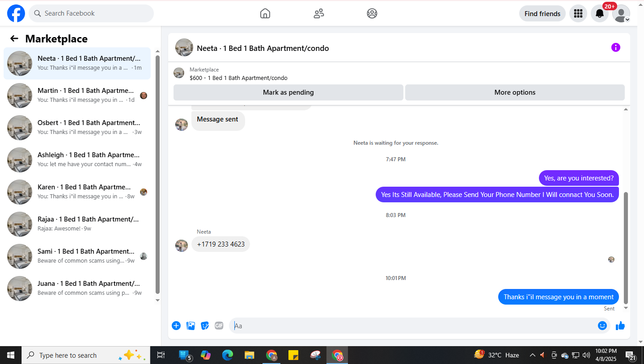Screen dimensions: 644x364
Task: Click chat scrollbar down arrow
Action: [x=626, y=308]
